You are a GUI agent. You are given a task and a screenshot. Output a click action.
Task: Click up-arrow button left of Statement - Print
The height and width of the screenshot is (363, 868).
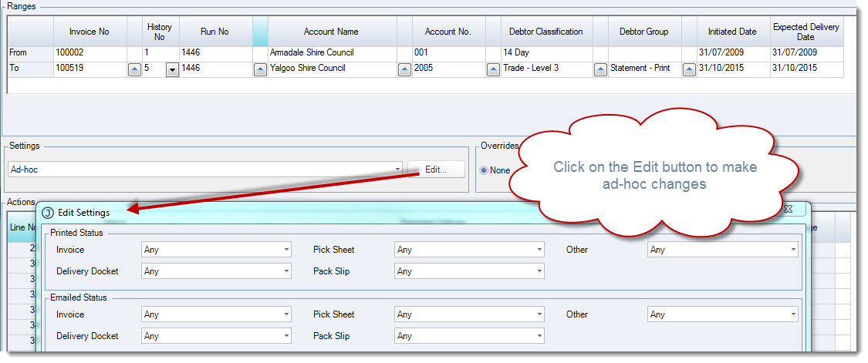[600, 69]
